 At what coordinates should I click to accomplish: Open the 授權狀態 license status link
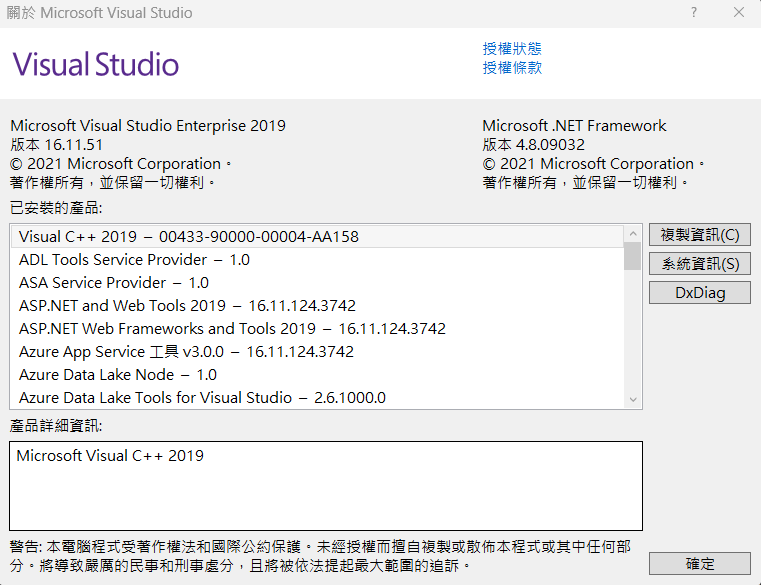[x=512, y=49]
